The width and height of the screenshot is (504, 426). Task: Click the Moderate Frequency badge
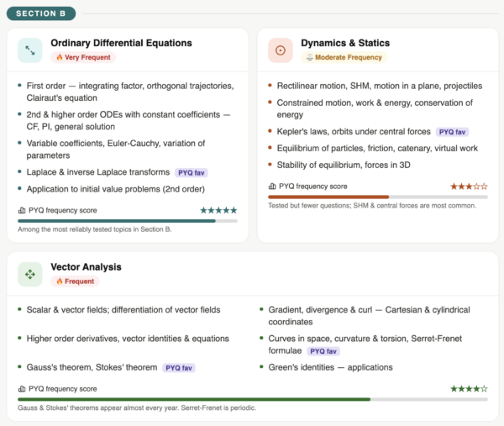click(x=344, y=57)
